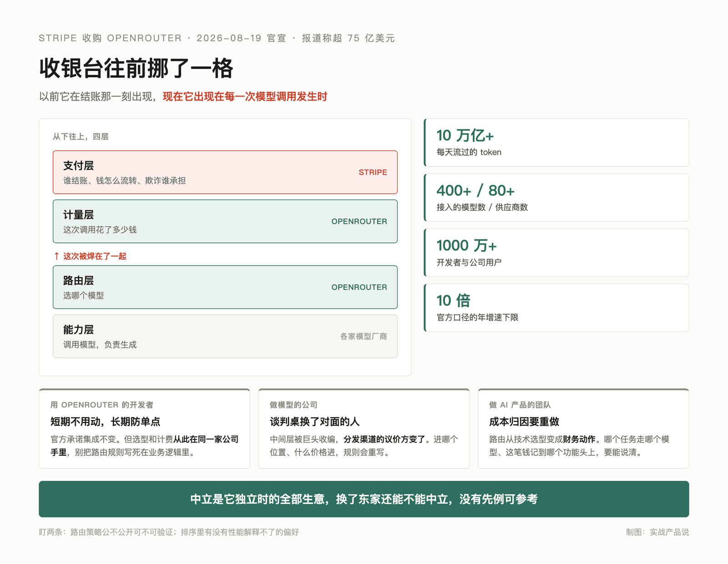Viewport: 728px width, 564px height.
Task: Click the OPENROUTER tag on 计量层
Action: pyautogui.click(x=359, y=222)
